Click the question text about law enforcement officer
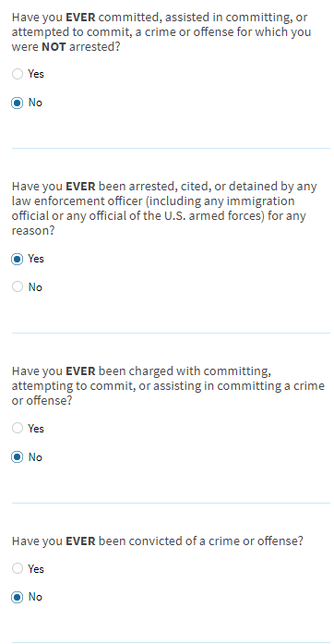 pyautogui.click(x=164, y=208)
